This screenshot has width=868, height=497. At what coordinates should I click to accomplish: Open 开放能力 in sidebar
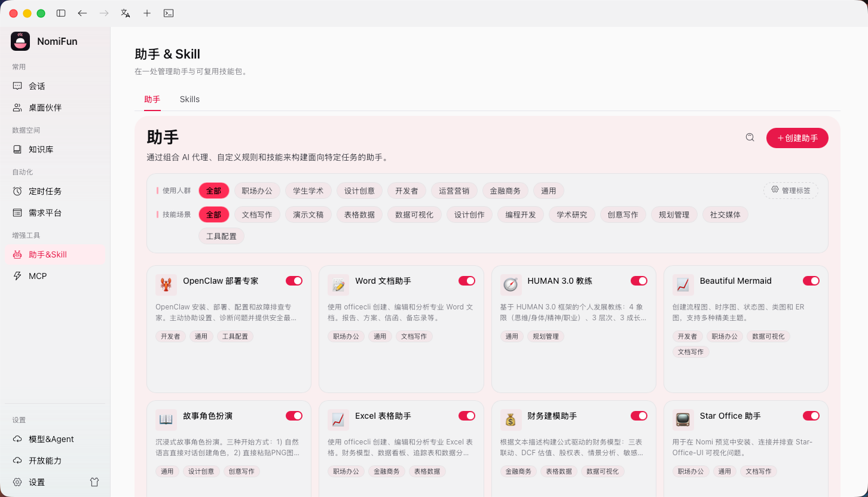55,461
